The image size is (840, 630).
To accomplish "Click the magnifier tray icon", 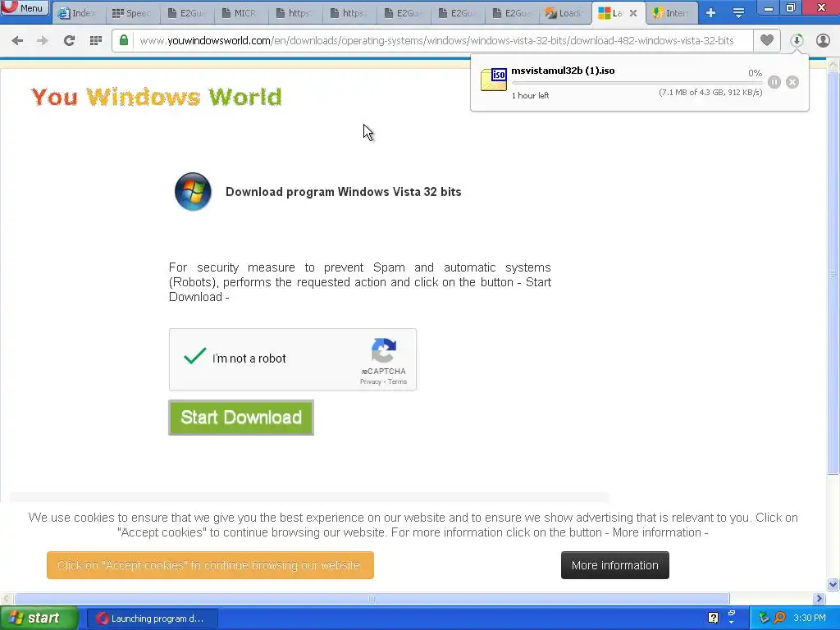I will (x=779, y=618).
